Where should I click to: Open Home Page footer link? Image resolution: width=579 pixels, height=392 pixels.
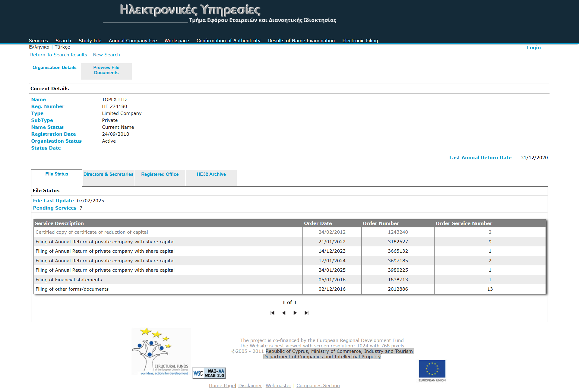pos(222,386)
